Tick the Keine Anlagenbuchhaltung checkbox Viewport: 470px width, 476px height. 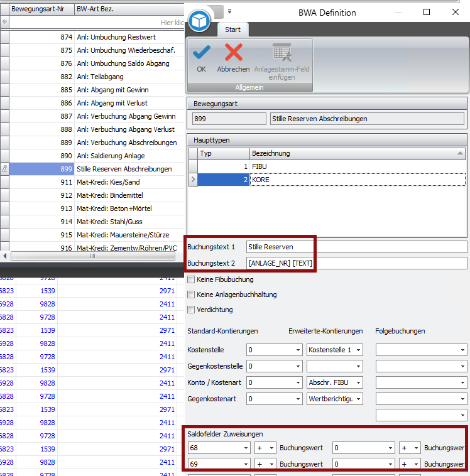tap(191, 295)
